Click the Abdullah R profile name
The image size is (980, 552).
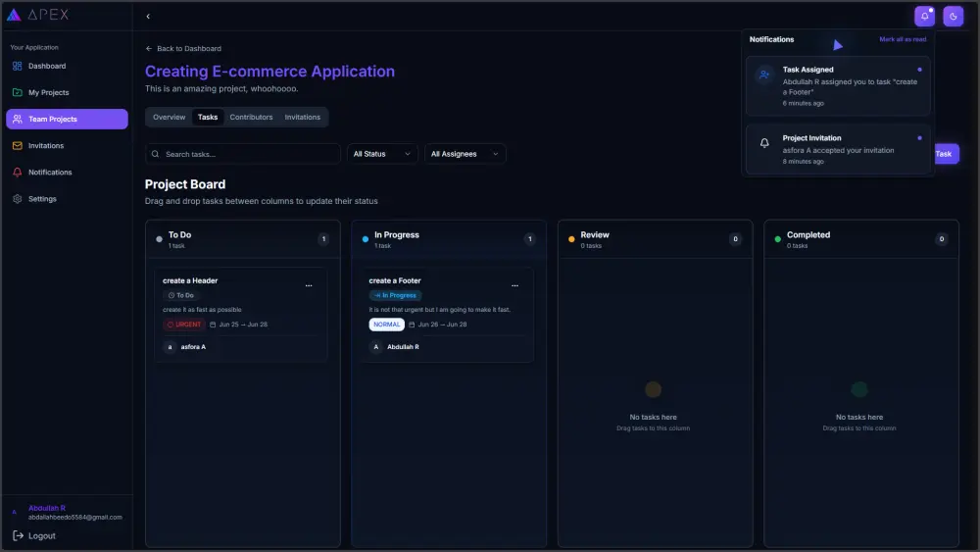47,508
